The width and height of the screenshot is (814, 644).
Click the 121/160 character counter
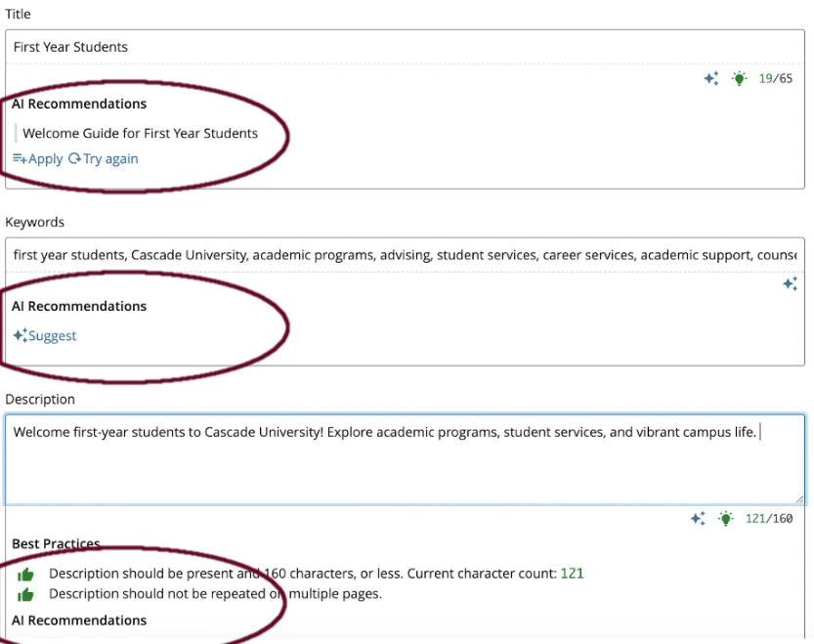click(x=768, y=518)
